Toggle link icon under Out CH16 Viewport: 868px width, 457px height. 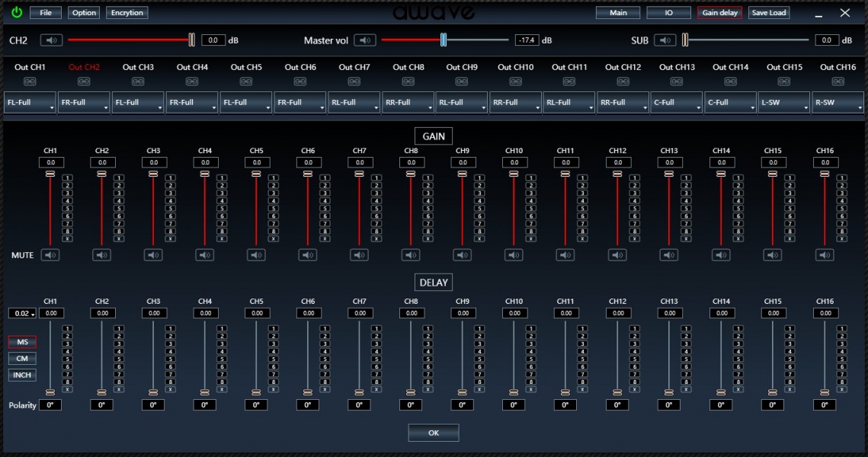[x=838, y=81]
